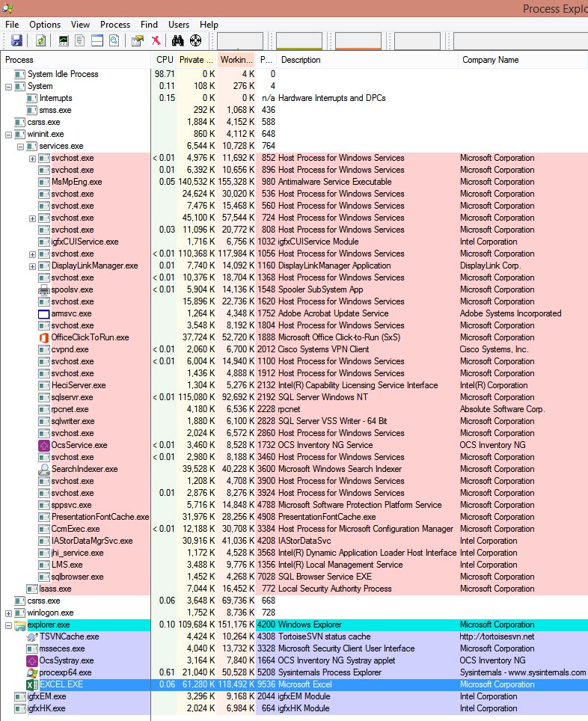The height and width of the screenshot is (721, 588).
Task: Sort by the CPU column header
Action: (x=165, y=60)
